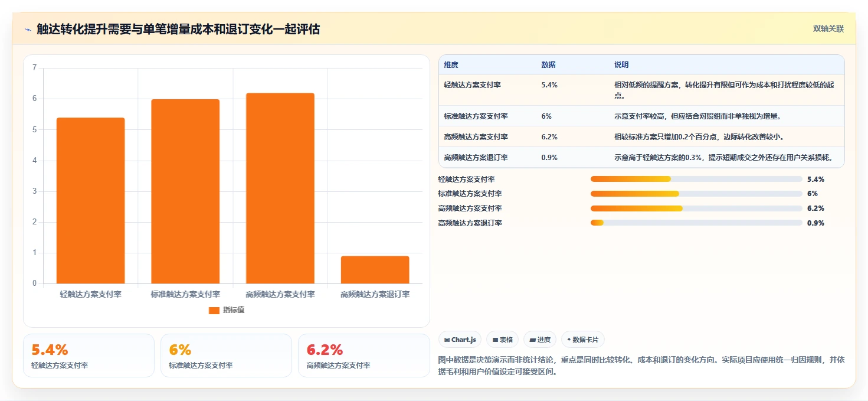The height and width of the screenshot is (401, 868).
Task: Click the lightning icon before the page title
Action: click(28, 30)
